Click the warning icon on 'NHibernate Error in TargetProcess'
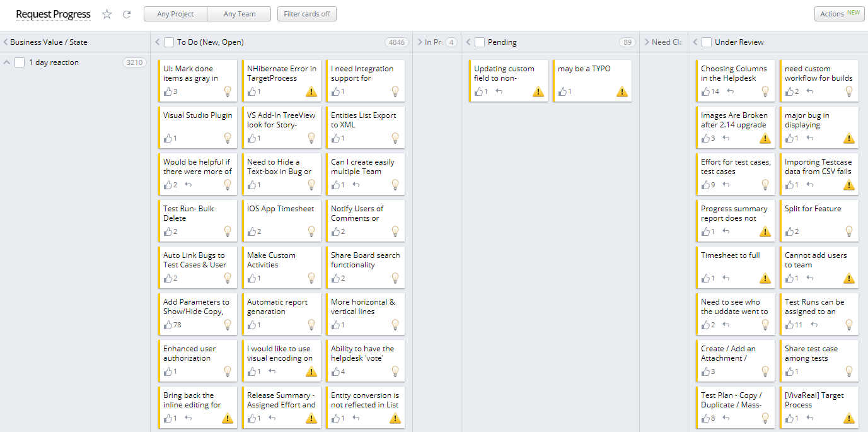The width and height of the screenshot is (868, 432). coord(311,91)
